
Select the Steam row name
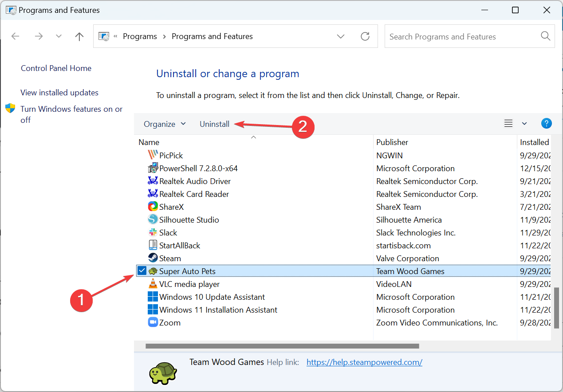(x=170, y=258)
